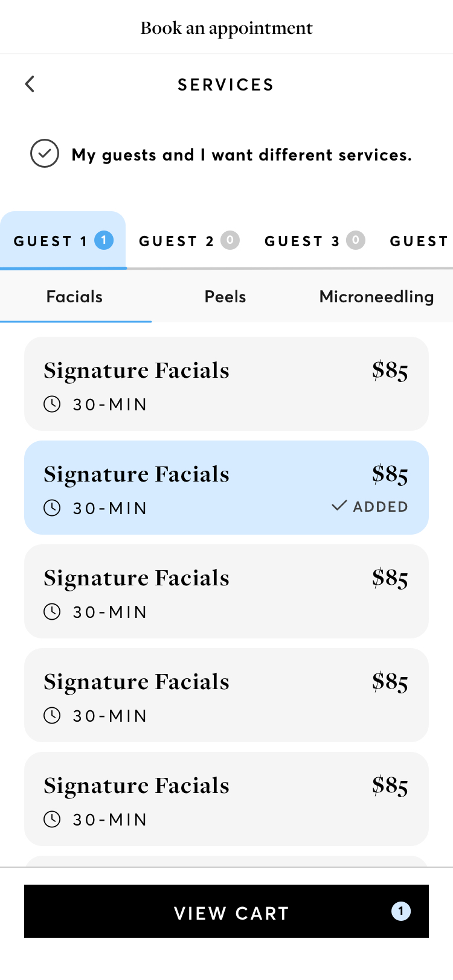Switch to the Guest 2 tab
Image resolution: width=453 pixels, height=980 pixels.
188,240
